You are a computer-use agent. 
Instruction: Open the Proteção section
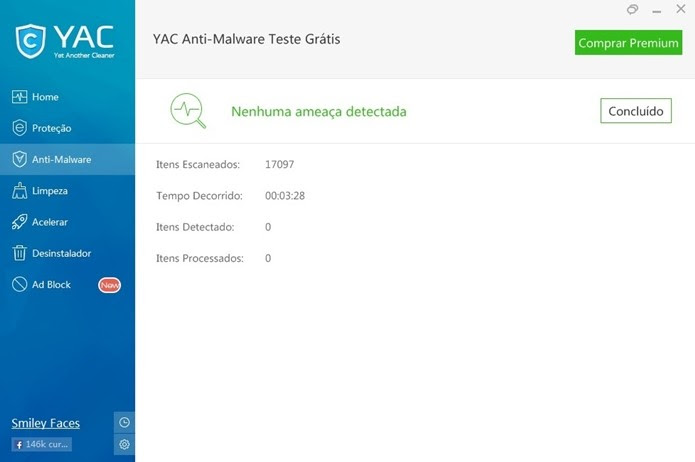point(67,128)
